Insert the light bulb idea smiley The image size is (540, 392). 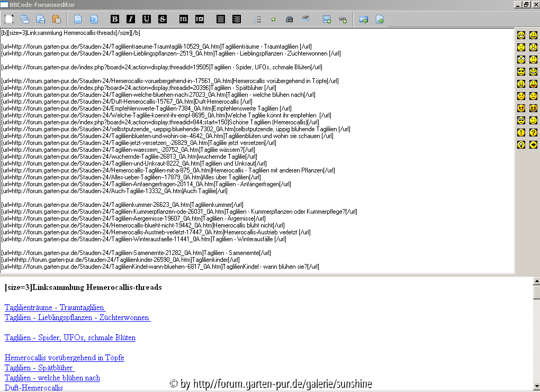pos(521,145)
